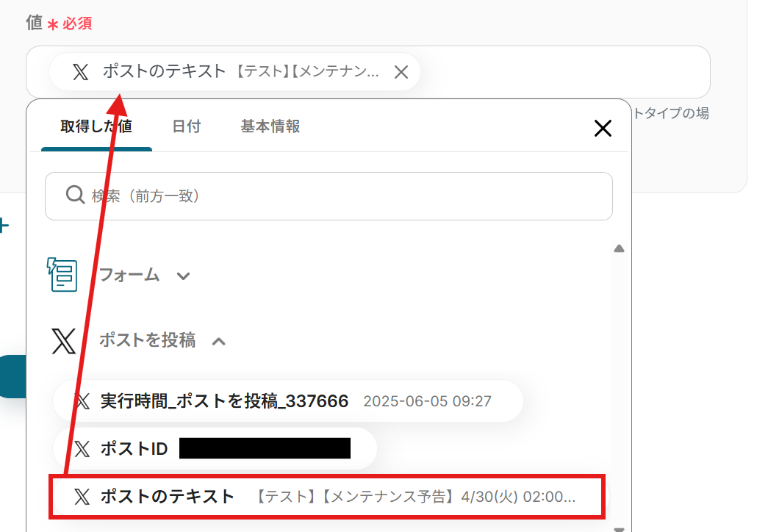Click the X logo beside ポストを投稿
This screenshot has height=532, width=768.
(64, 342)
